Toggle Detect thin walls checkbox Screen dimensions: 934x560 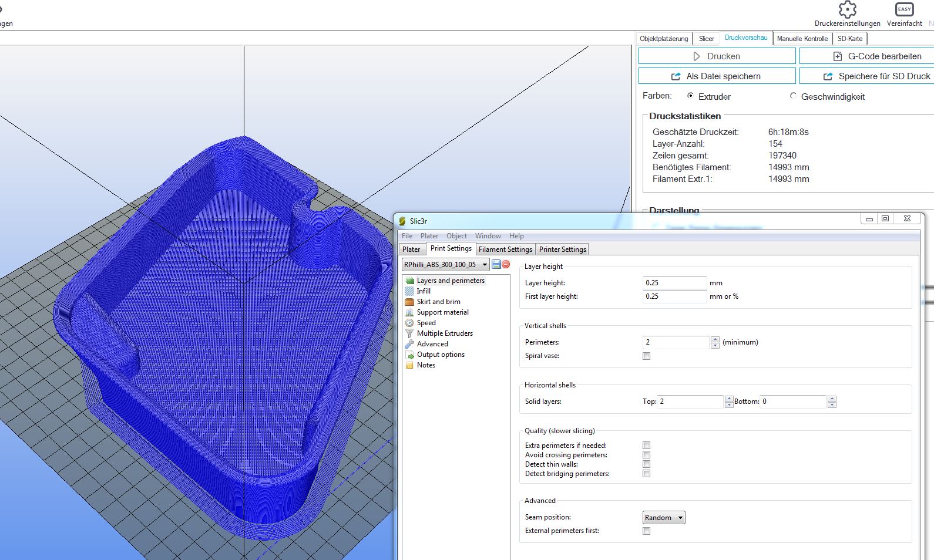click(646, 464)
